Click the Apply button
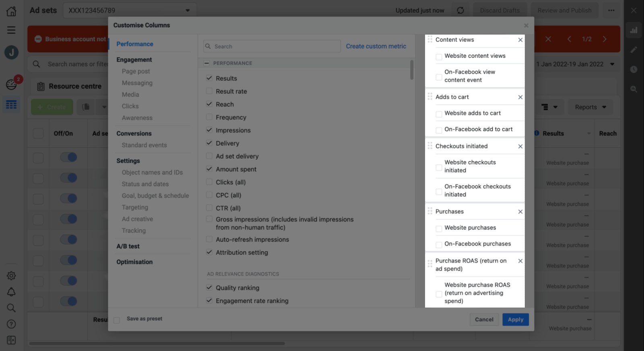Screen dimensions: 644x351 coord(515,320)
